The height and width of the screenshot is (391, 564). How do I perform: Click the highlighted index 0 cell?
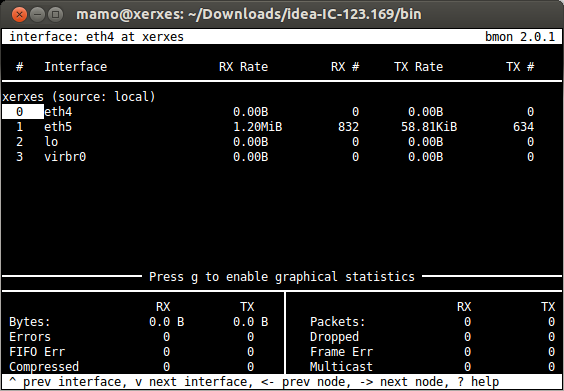pos(23,112)
